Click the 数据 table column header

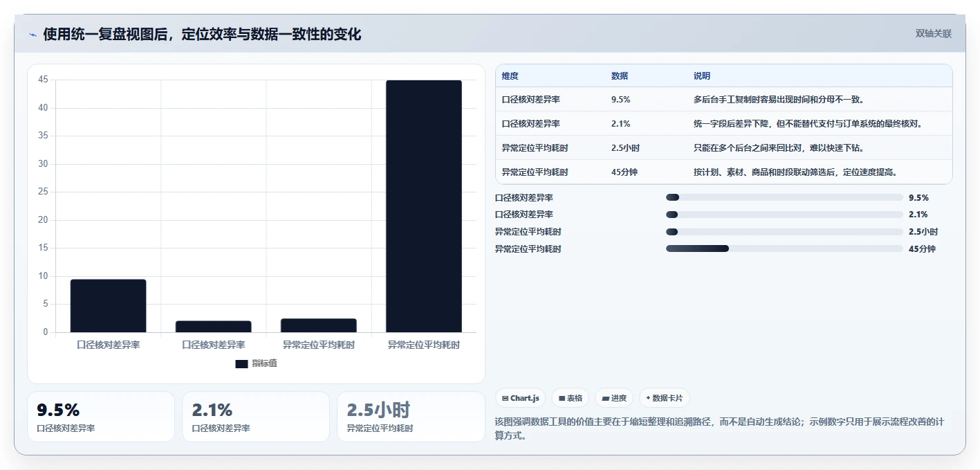620,76
